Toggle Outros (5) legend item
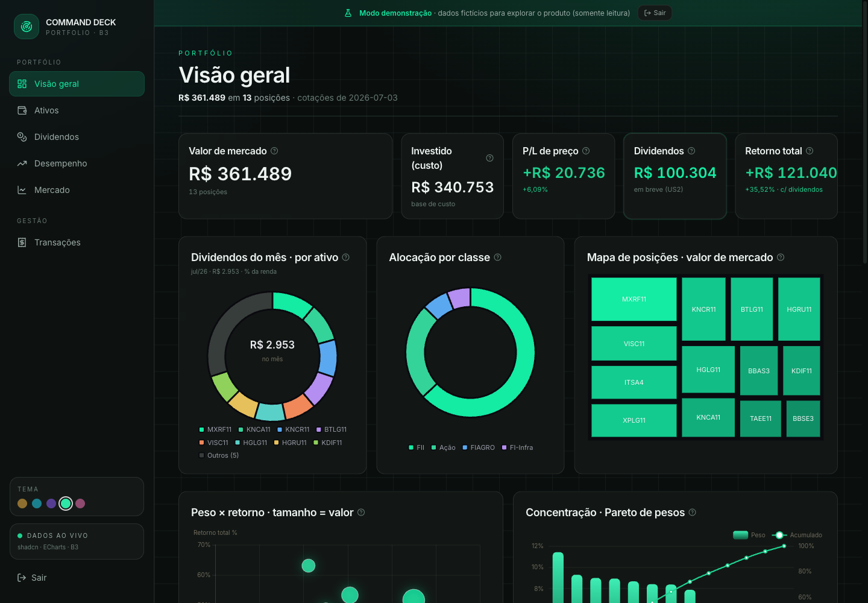The height and width of the screenshot is (603, 868). coord(219,455)
